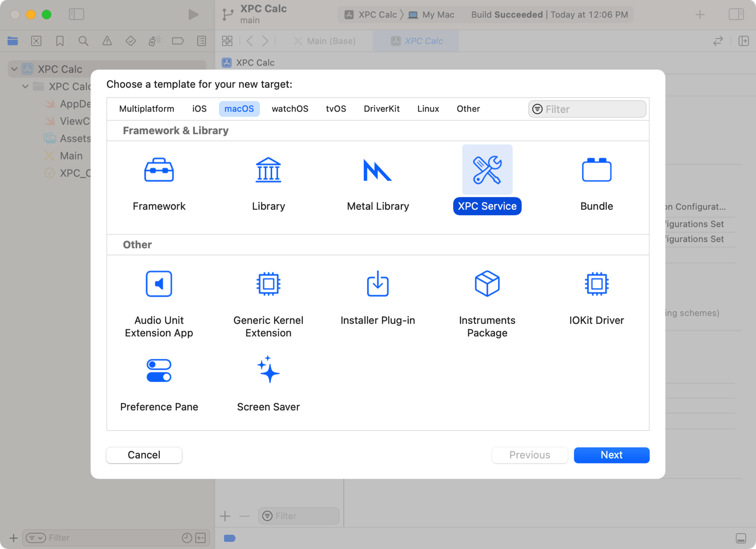Click the Previous button

coord(530,455)
